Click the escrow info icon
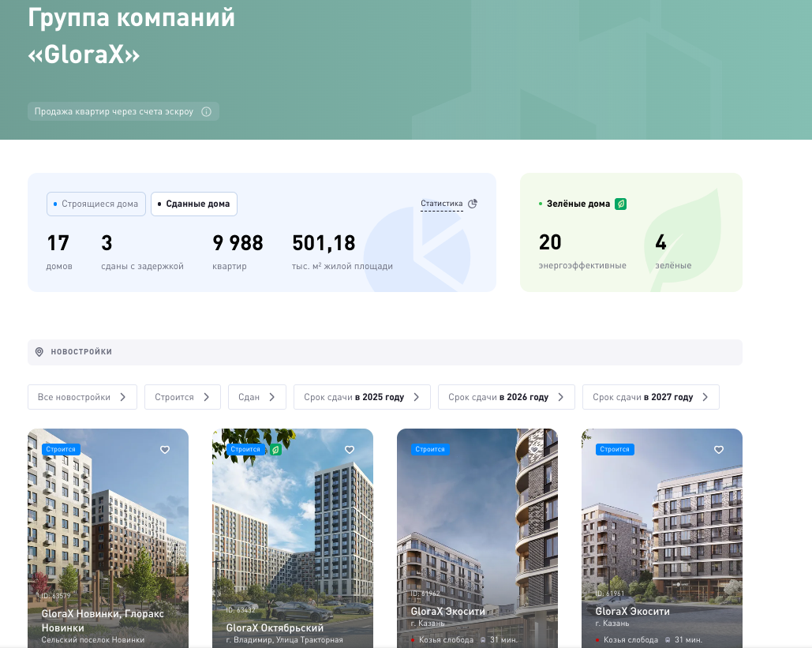 point(206,111)
